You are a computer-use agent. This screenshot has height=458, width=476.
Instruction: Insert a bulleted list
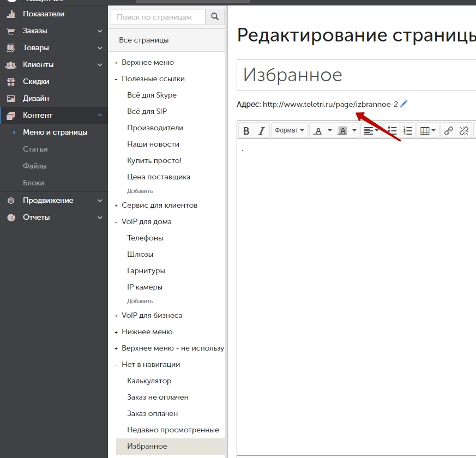point(392,131)
